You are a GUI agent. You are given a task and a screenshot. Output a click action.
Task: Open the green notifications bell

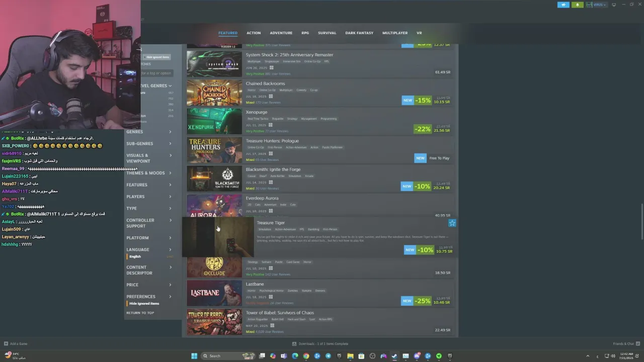coord(577,5)
